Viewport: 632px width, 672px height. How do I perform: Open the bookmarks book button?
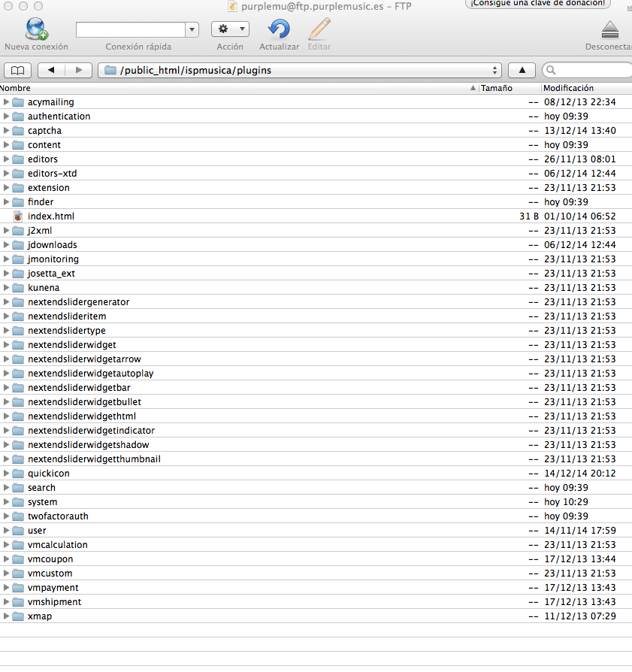[x=17, y=71]
